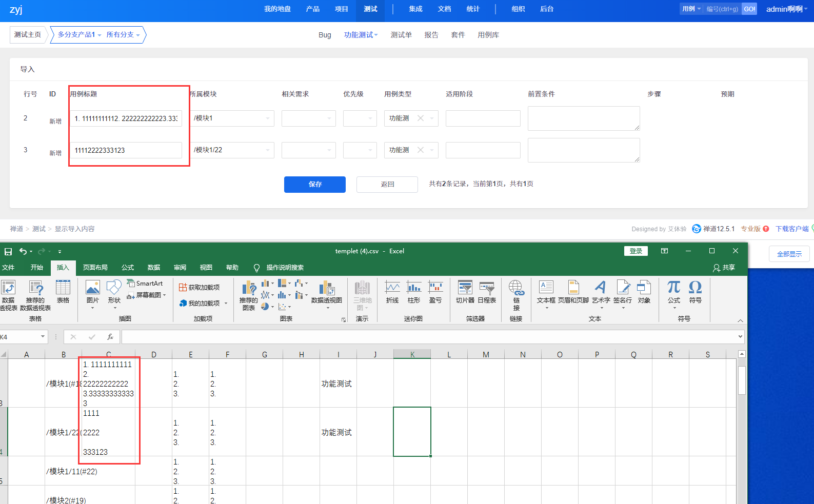
Task: Switch to the 公式 (Formulas) ribbon tab
Action: pyautogui.click(x=128, y=268)
